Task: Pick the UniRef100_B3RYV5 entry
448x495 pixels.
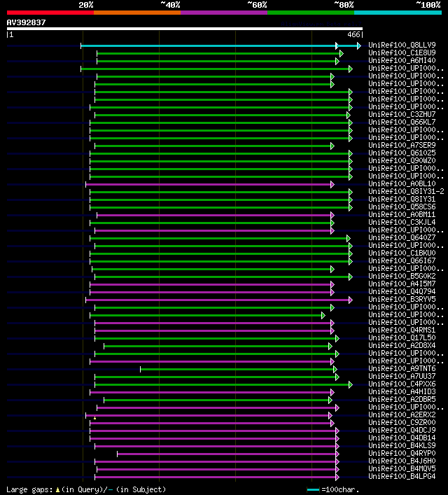Action: (402, 299)
